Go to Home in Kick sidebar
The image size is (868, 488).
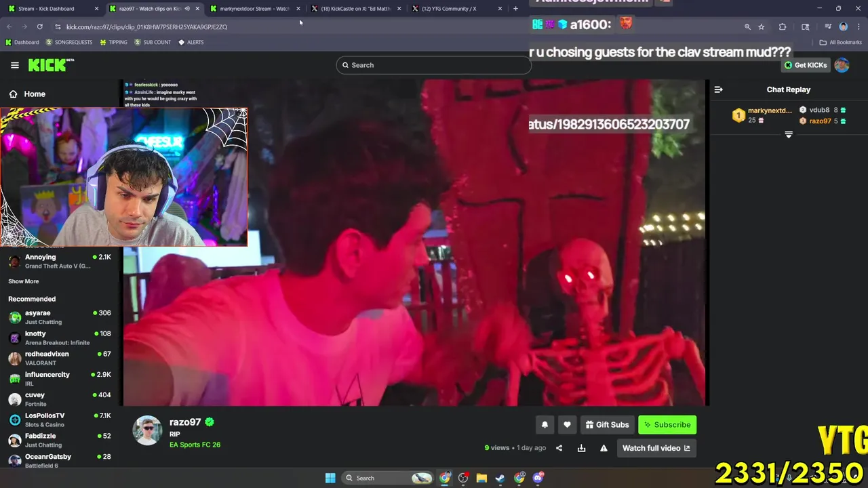tap(27, 94)
